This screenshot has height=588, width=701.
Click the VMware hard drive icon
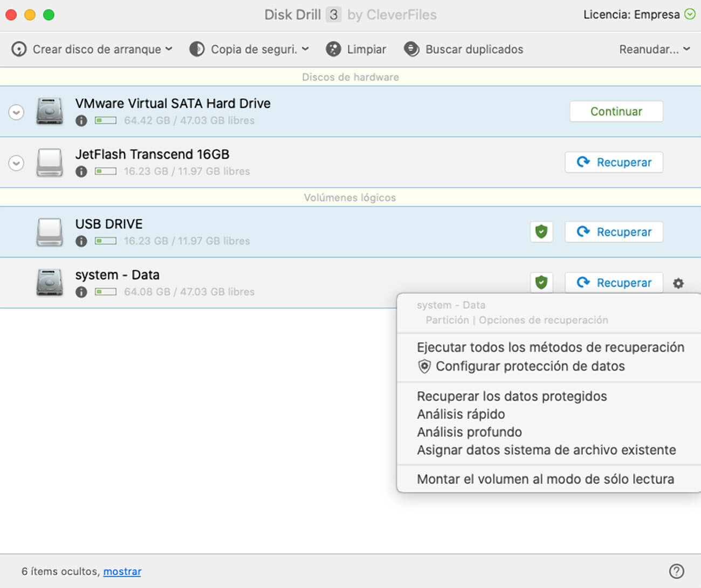[50, 111]
